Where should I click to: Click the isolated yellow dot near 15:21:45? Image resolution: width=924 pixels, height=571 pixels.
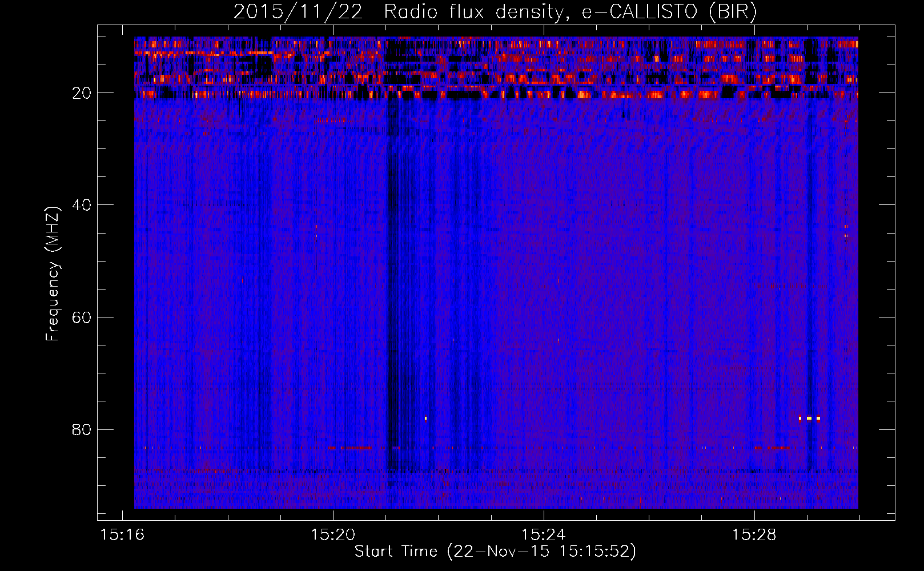coord(425,418)
